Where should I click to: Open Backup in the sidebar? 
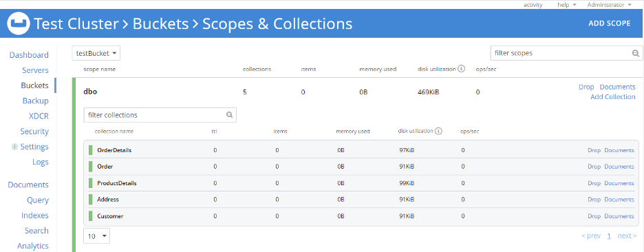click(35, 101)
